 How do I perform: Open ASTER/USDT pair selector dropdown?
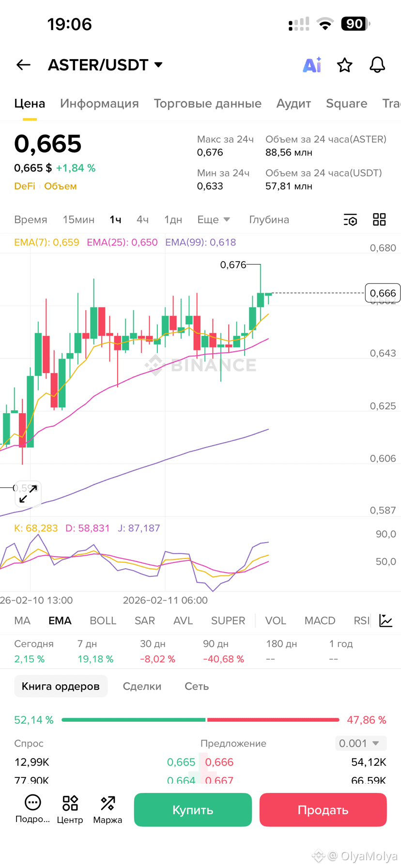pos(106,65)
